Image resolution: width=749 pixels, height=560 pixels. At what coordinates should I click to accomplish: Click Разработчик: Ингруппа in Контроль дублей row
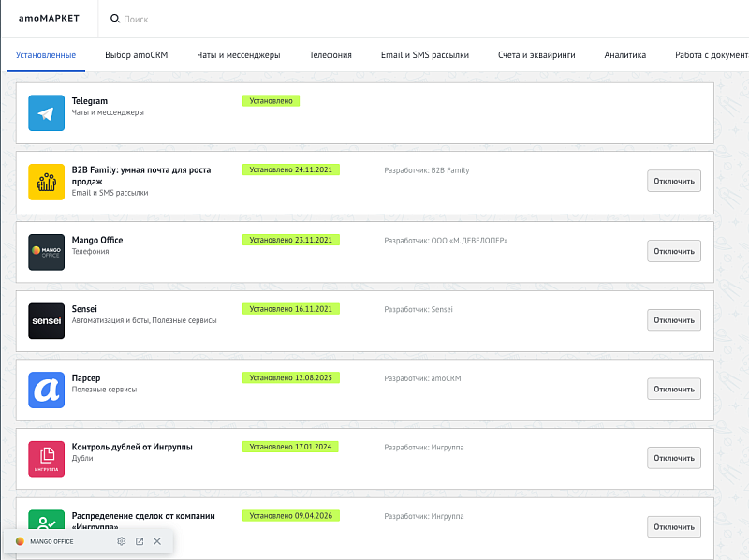click(x=424, y=448)
